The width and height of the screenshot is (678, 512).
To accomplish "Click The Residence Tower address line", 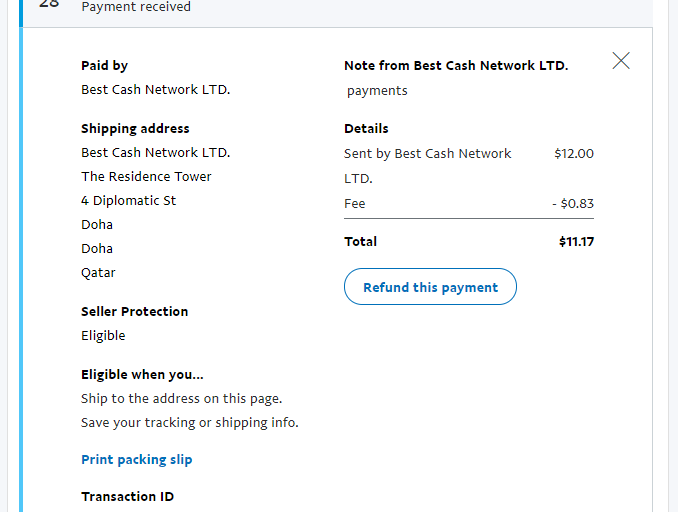I will tap(146, 177).
